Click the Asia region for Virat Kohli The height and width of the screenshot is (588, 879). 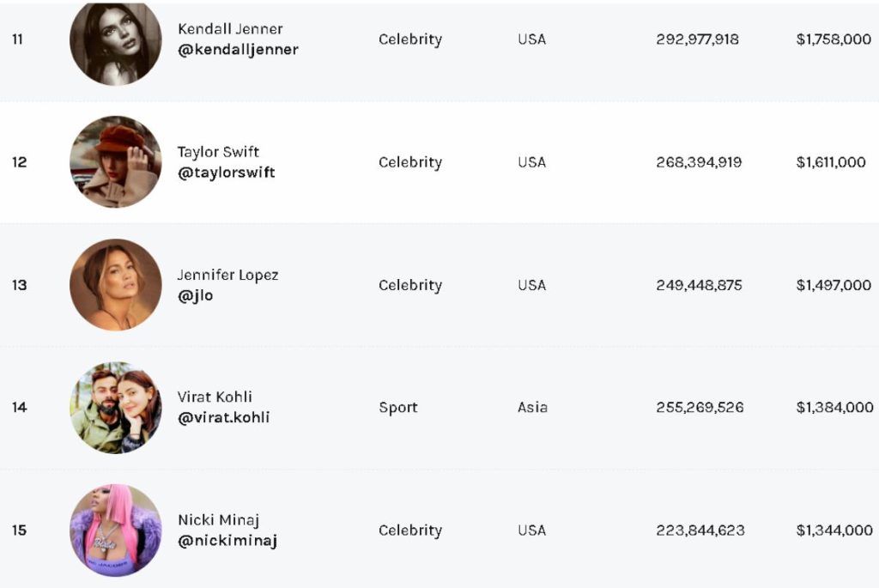coord(532,408)
